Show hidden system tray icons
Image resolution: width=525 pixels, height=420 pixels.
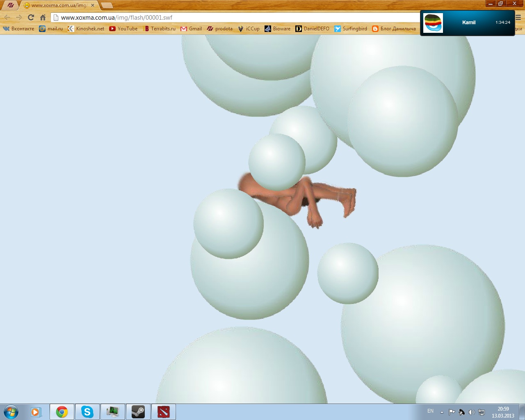coord(442,412)
